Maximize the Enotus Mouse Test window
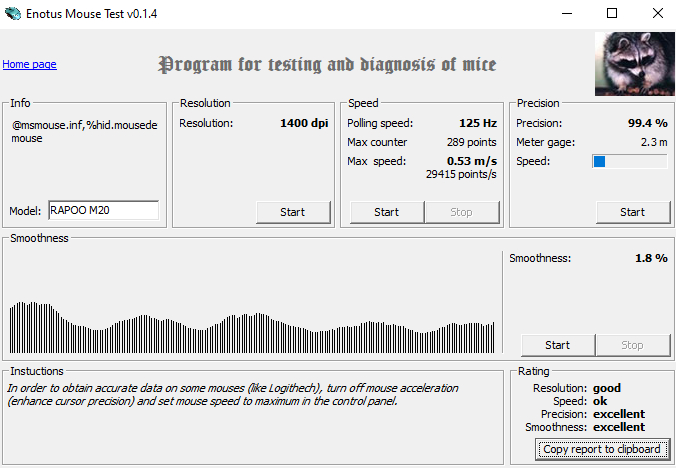The height and width of the screenshot is (468, 676). 611,13
